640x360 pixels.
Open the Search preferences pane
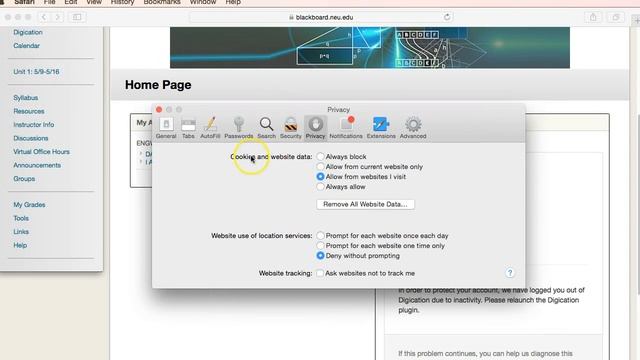pyautogui.click(x=267, y=128)
